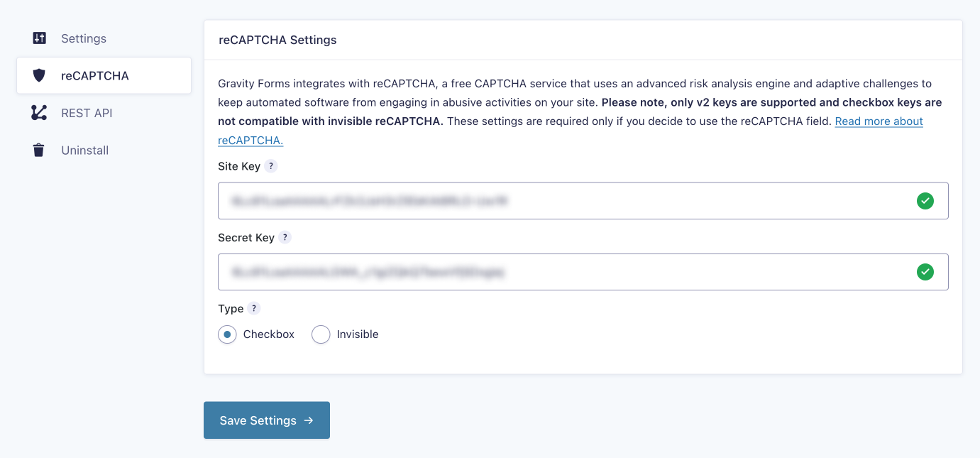Open the REST API sidebar item
Image resolution: width=980 pixels, height=458 pixels.
[87, 113]
